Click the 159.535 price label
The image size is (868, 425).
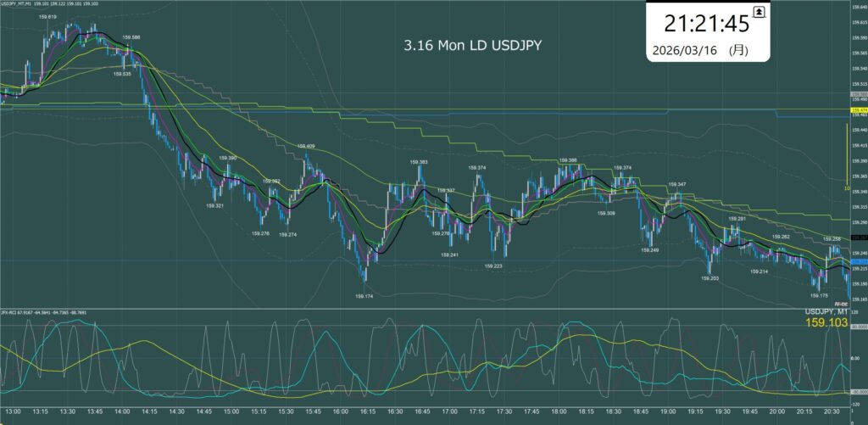(x=122, y=73)
